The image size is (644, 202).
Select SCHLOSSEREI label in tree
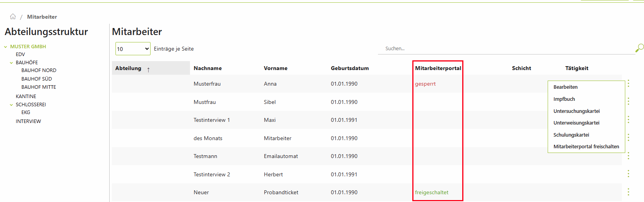click(31, 105)
